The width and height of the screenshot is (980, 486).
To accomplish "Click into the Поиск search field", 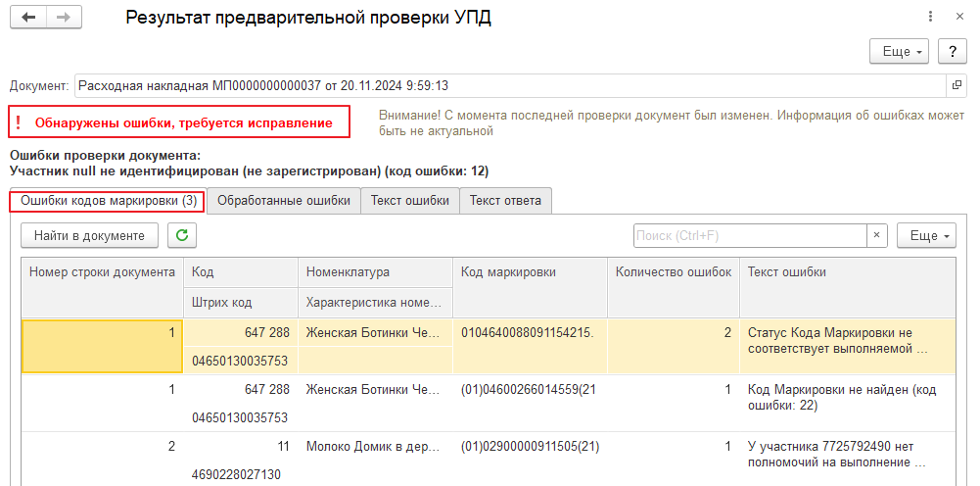I will pyautogui.click(x=749, y=235).
